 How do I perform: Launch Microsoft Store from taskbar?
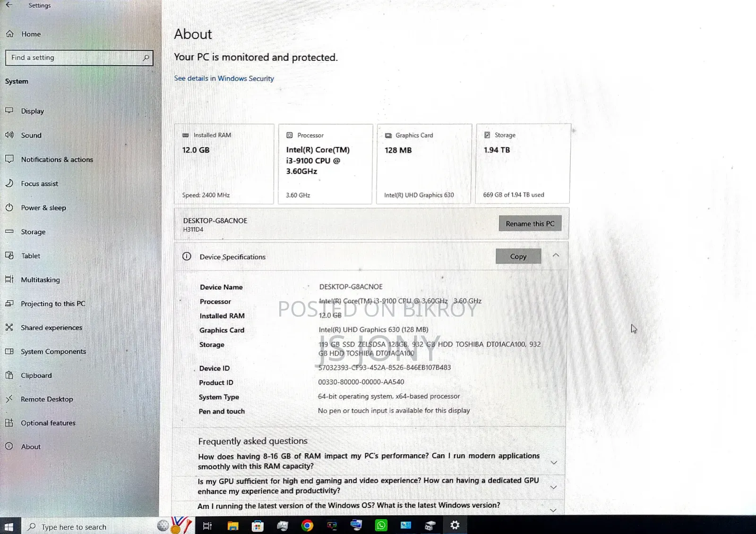(258, 526)
